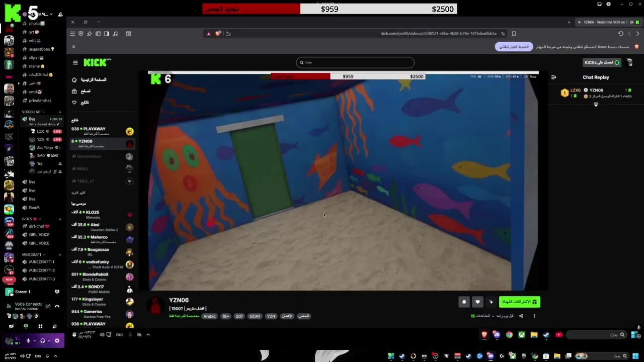Screen dimensions: 644x362
Task: Turn on Discord camera
Action: click(11, 326)
